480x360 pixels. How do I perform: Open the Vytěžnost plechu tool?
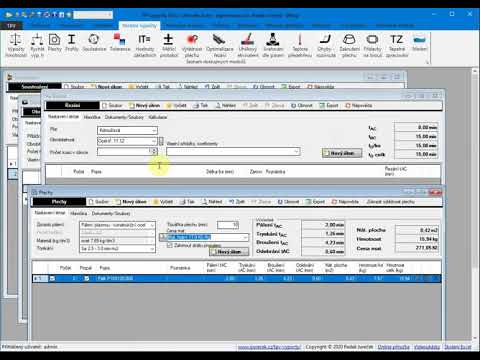[192, 45]
